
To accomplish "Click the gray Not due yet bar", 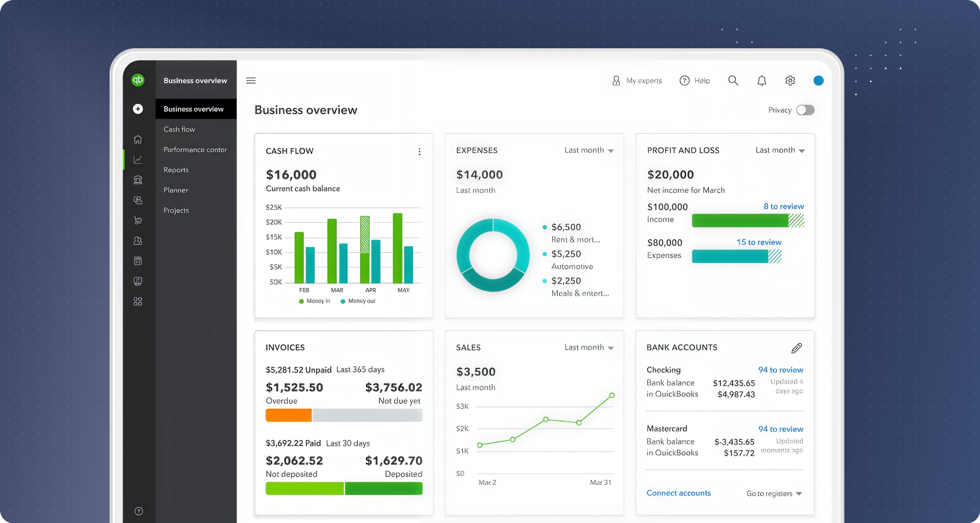I will point(367,415).
